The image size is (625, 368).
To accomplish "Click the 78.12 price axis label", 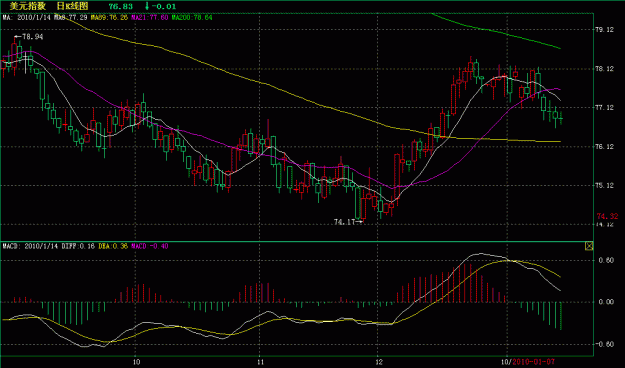I will pos(605,69).
